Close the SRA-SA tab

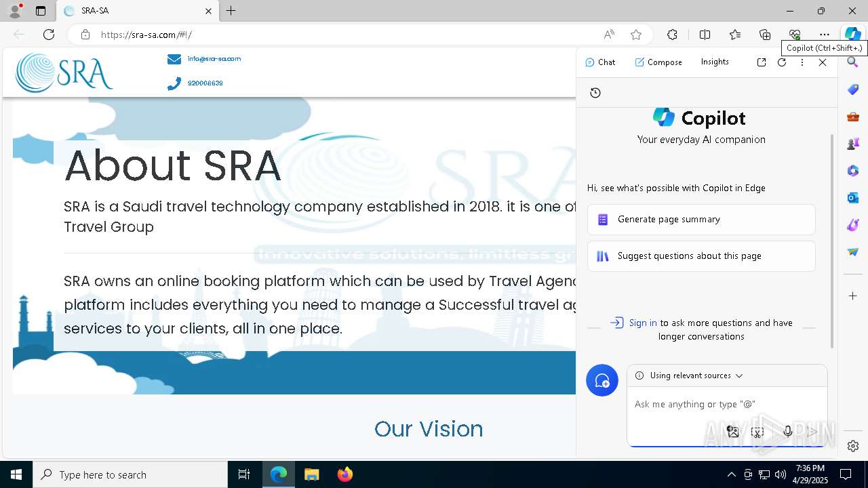(x=208, y=11)
